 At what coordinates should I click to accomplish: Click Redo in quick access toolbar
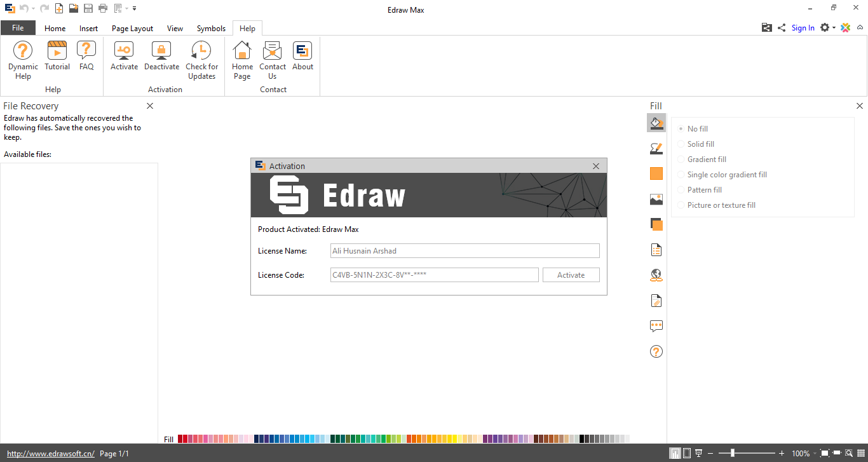[44, 8]
